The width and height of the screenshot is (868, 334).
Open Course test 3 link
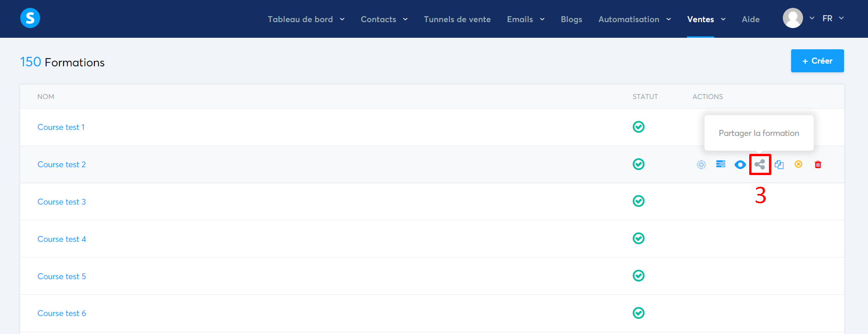click(x=61, y=202)
